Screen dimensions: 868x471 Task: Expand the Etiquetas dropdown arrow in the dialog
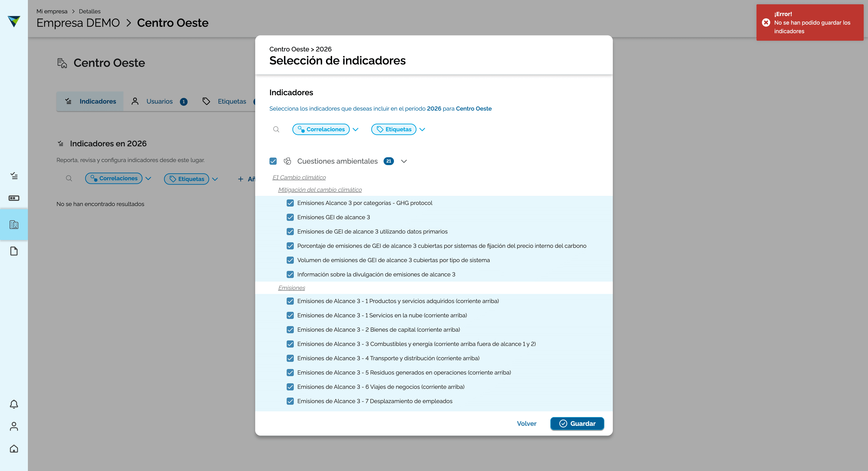422,130
